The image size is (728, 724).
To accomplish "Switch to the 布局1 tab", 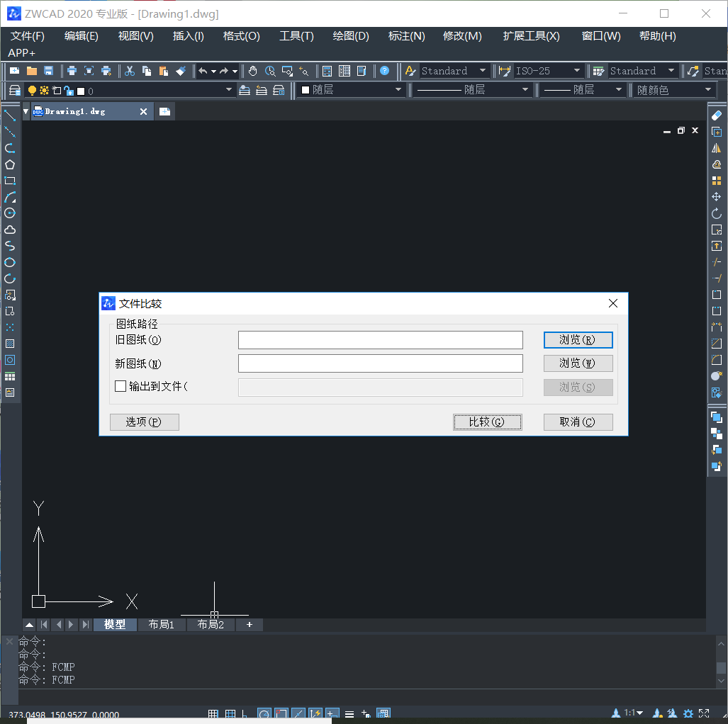I will point(162,625).
